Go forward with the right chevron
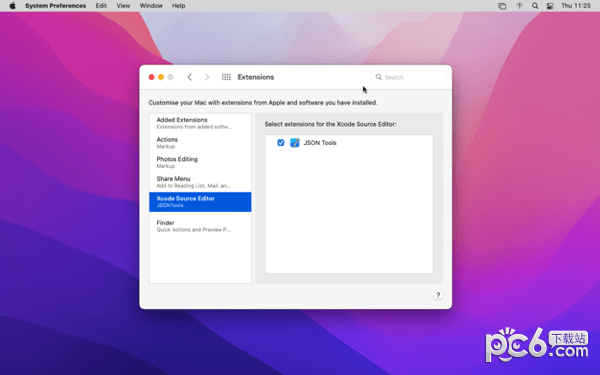The height and width of the screenshot is (375, 600). tap(207, 77)
